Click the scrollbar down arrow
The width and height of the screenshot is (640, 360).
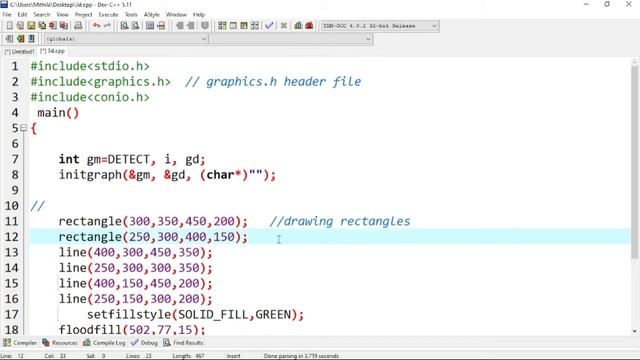click(634, 331)
